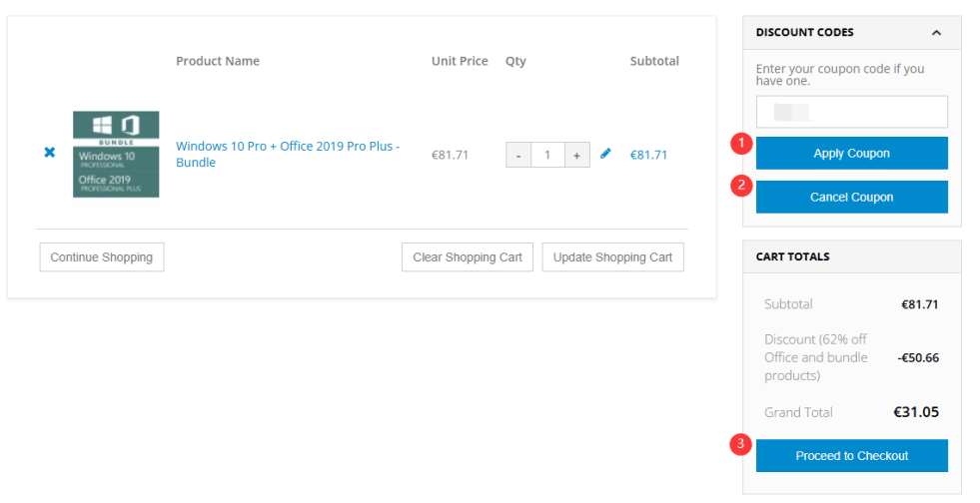Click the Cart Totals section header
Viewport: 980px width, 503px height.
click(792, 256)
